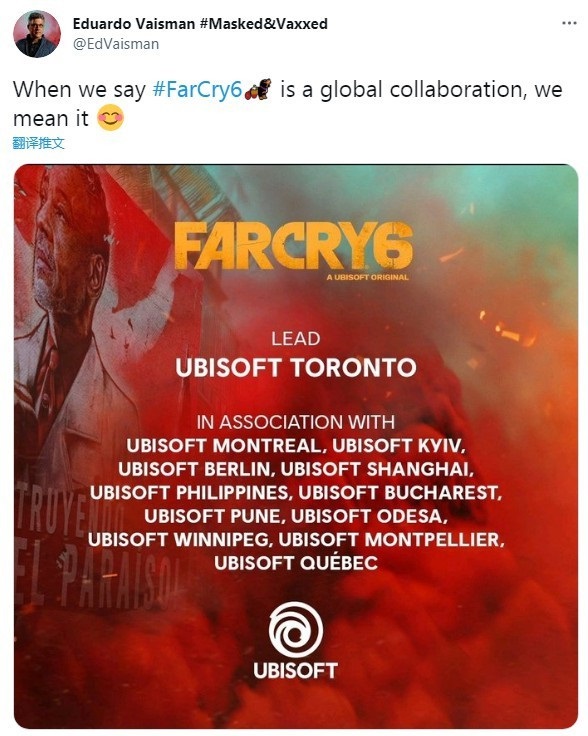Viewport: 588px width, 736px height.
Task: Open the @EdVaisman handle profile
Action: 115,44
